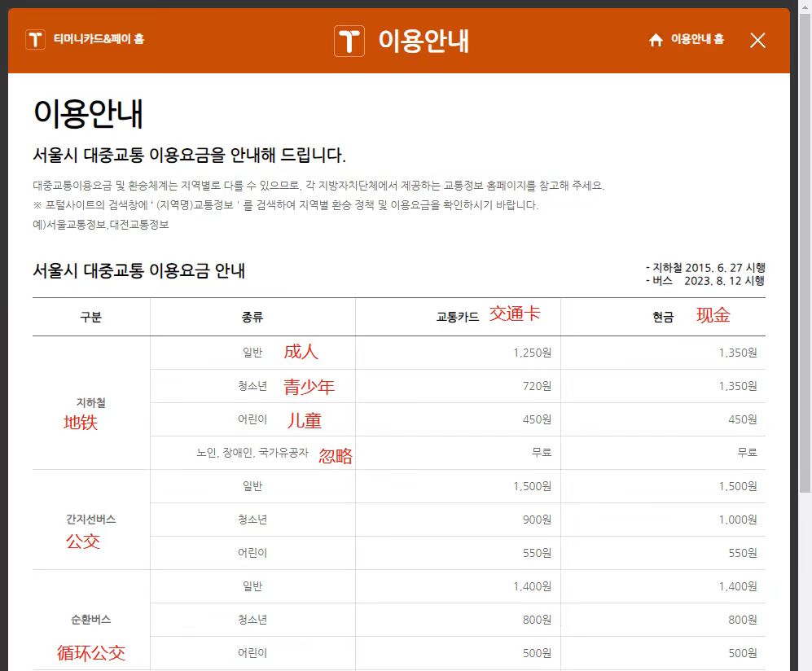Click the central T-money logo icon
The width and height of the screenshot is (812, 671).
pos(349,41)
